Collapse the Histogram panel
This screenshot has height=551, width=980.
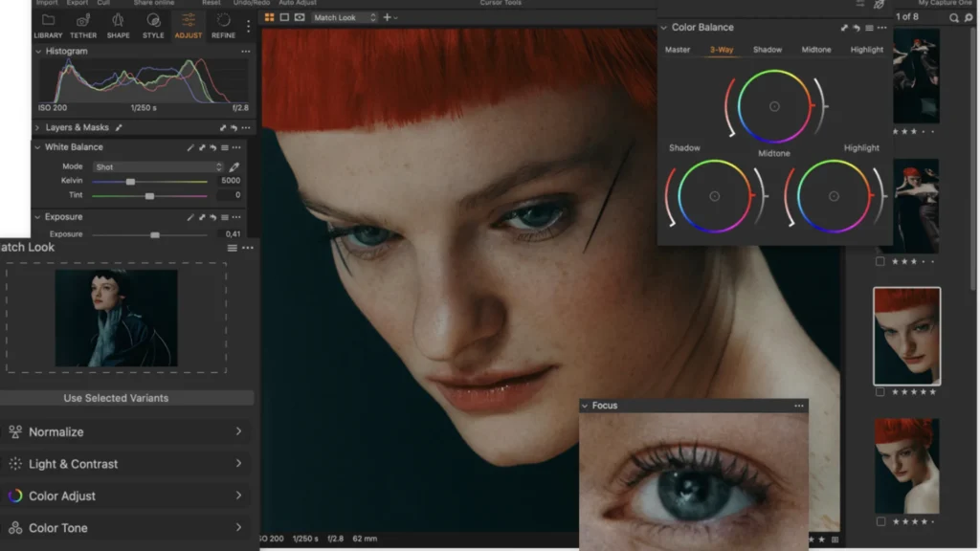click(x=38, y=51)
